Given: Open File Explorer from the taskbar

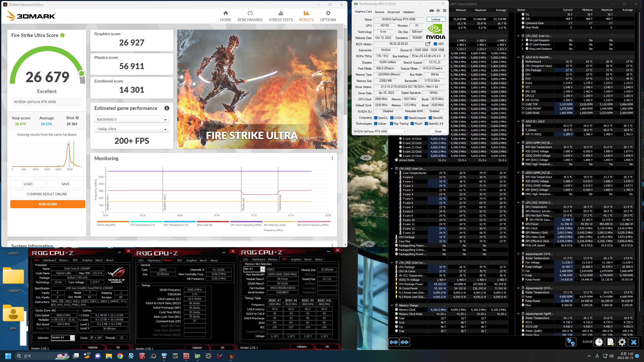Looking at the screenshot, I should [x=109, y=356].
